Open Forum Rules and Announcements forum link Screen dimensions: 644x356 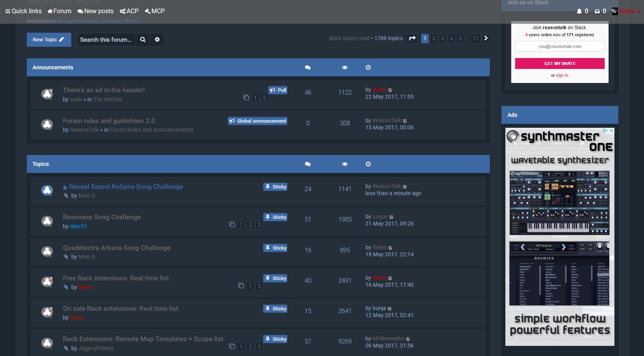[151, 130]
